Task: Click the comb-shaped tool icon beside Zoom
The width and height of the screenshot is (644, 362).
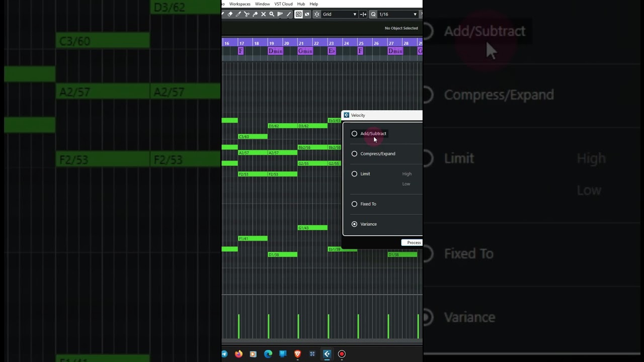Action: 280,14
